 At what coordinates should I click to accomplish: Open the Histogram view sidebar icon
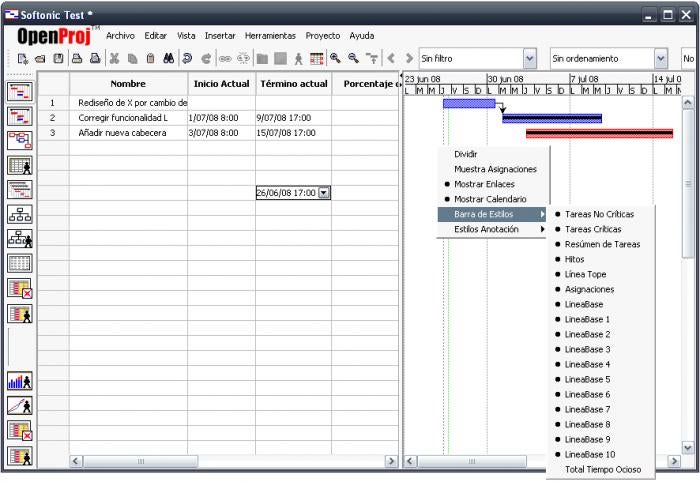(20, 381)
